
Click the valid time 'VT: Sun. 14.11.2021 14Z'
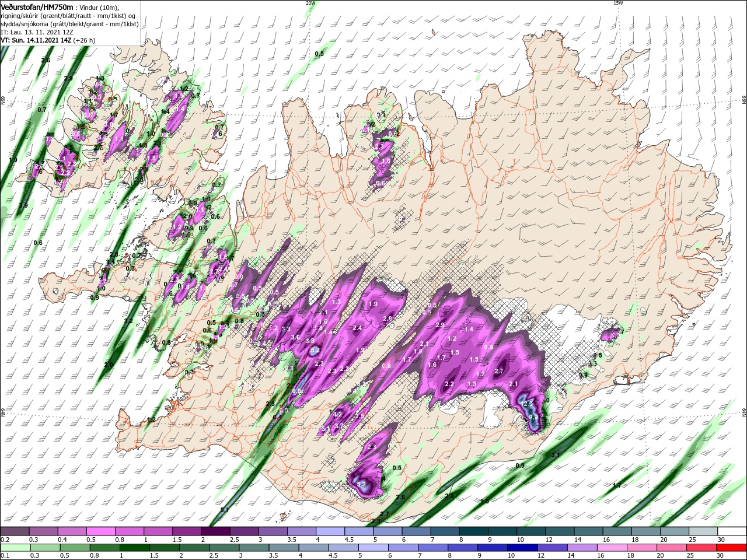click(x=37, y=40)
